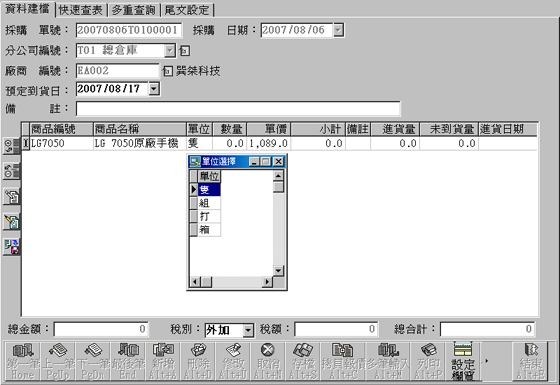Select 隻 in the 單位選擇 list
The image size is (560, 385).
tap(209, 190)
